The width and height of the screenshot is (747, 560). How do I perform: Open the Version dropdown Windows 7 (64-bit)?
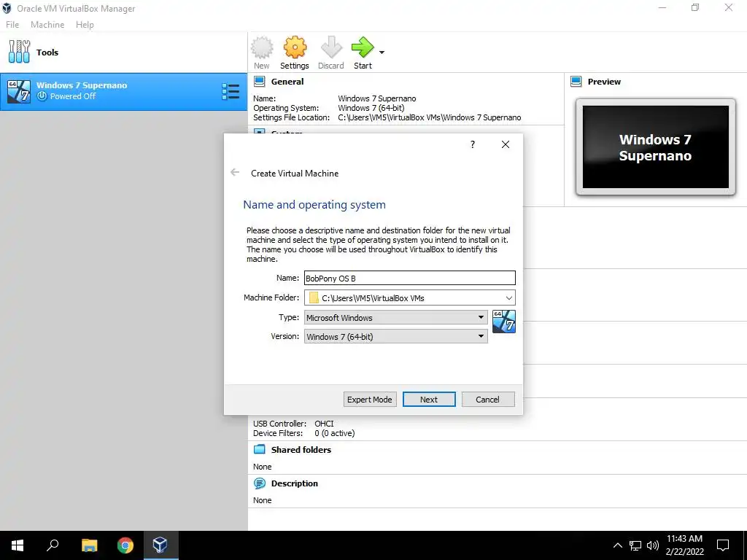[396, 337]
